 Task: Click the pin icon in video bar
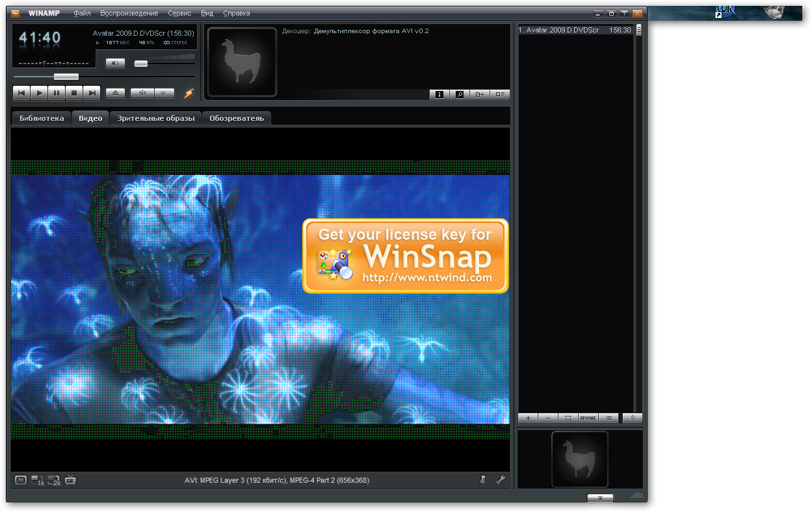tap(482, 480)
